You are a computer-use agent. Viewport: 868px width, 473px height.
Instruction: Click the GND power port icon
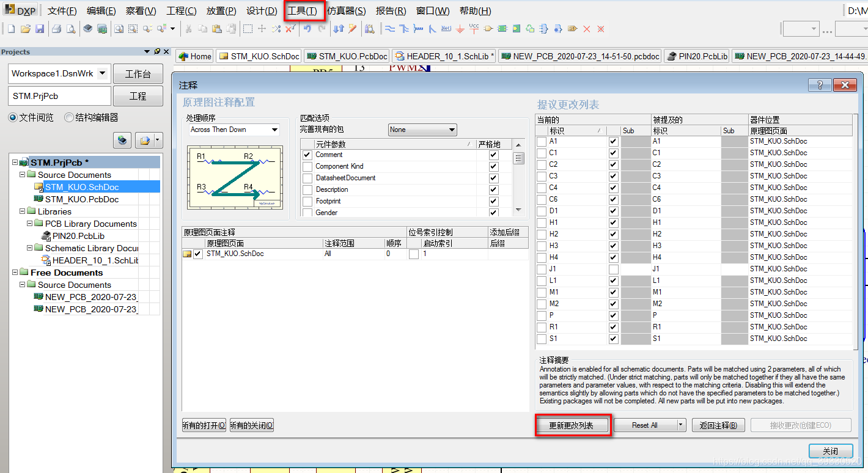point(460,29)
